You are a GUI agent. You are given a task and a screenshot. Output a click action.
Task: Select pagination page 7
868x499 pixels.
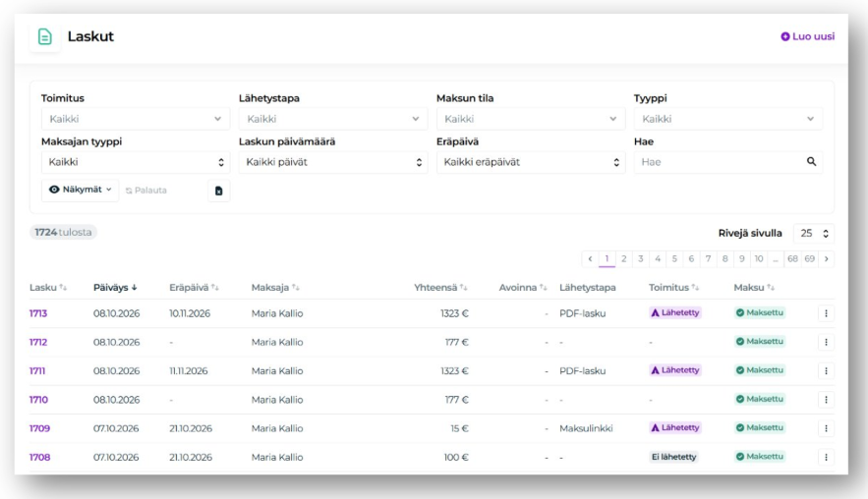[x=708, y=259]
